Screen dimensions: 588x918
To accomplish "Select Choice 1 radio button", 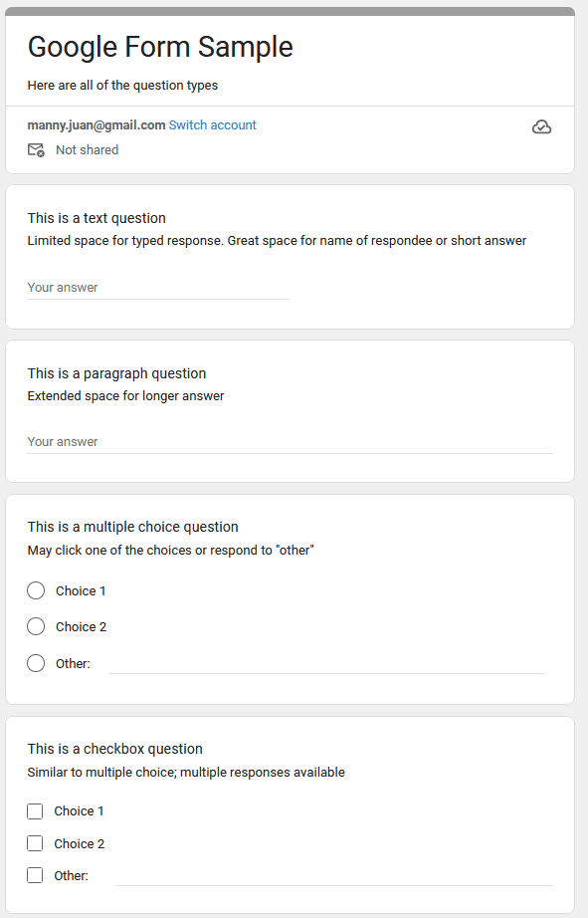I will [x=36, y=590].
